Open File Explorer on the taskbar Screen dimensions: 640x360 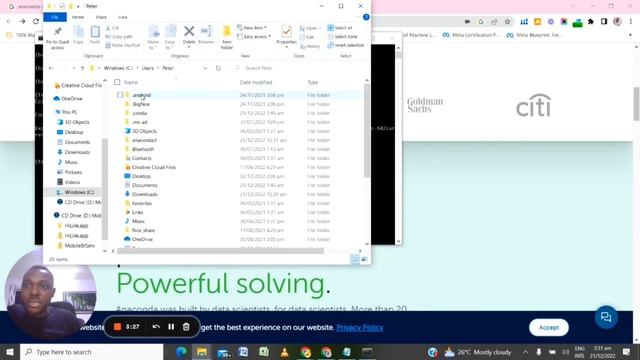coord(202,352)
